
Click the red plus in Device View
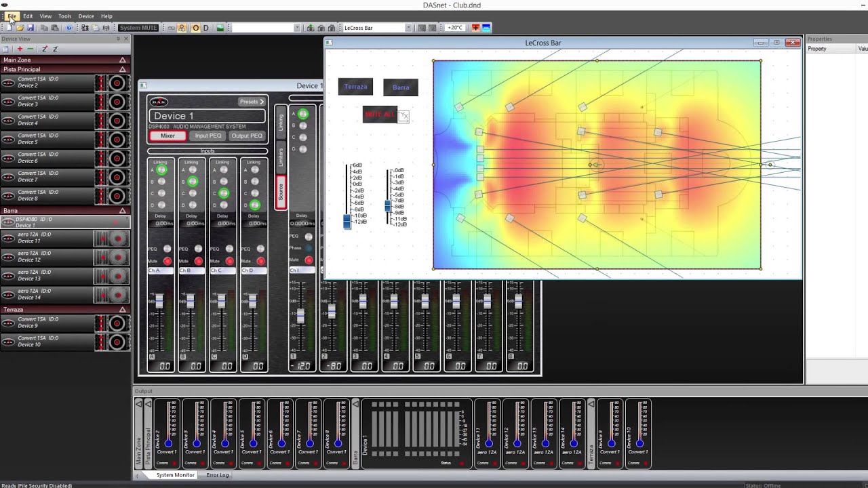coord(20,49)
